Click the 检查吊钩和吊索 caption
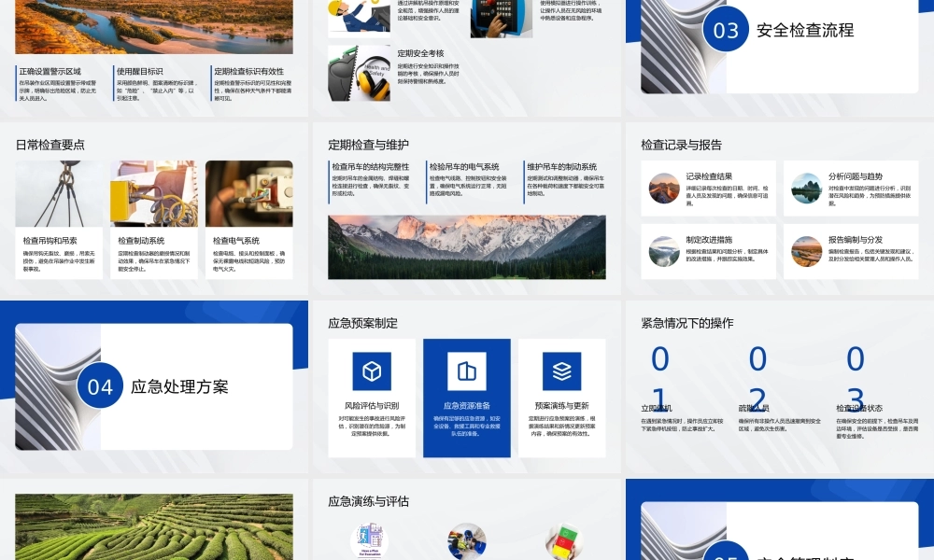Screen dimensions: 934x560 [x=50, y=241]
